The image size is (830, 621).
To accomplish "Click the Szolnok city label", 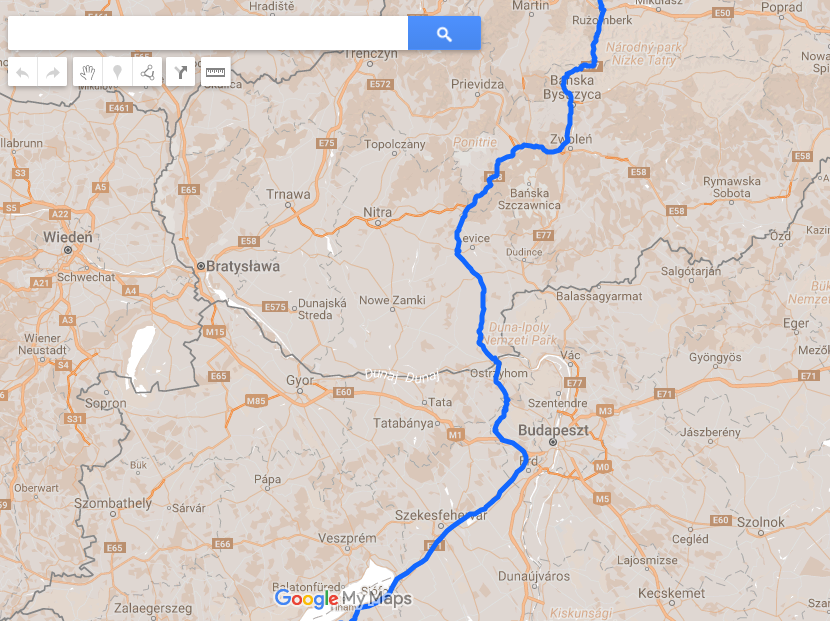I will click(x=761, y=522).
